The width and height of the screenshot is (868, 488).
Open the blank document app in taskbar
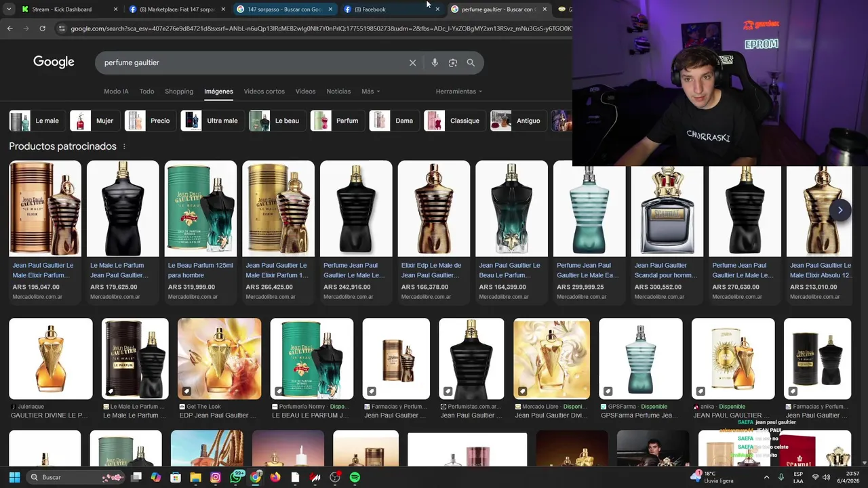click(295, 477)
